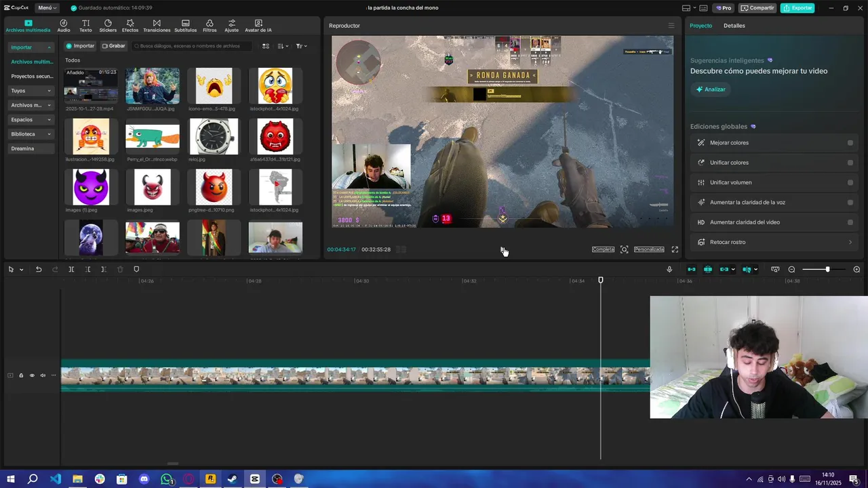Viewport: 868px width, 488px height.
Task: Open the Transiciones tab
Action: 157,26
